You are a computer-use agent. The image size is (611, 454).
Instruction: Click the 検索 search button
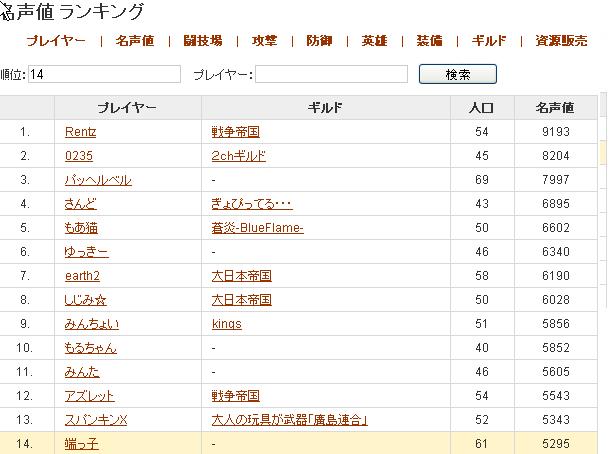click(457, 74)
